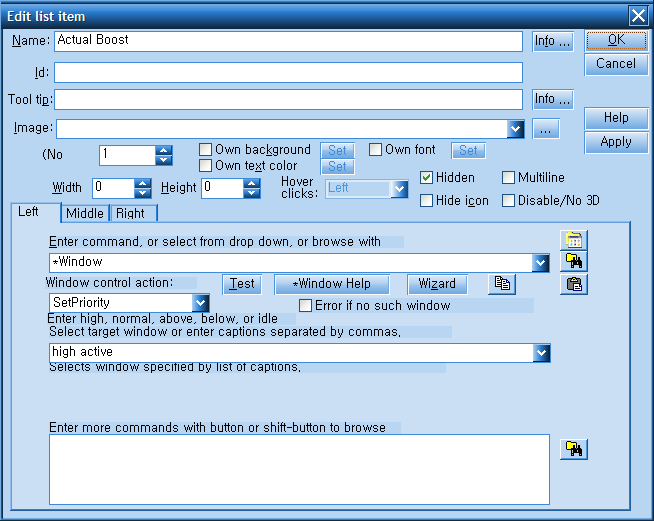
Task: Click the Cancel button
Action: pyautogui.click(x=616, y=64)
